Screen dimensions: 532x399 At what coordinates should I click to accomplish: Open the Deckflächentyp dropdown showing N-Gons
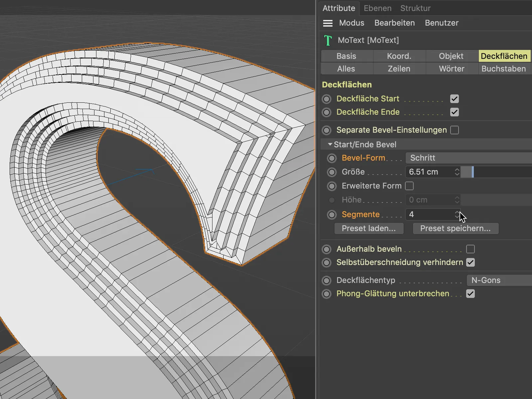(499, 280)
